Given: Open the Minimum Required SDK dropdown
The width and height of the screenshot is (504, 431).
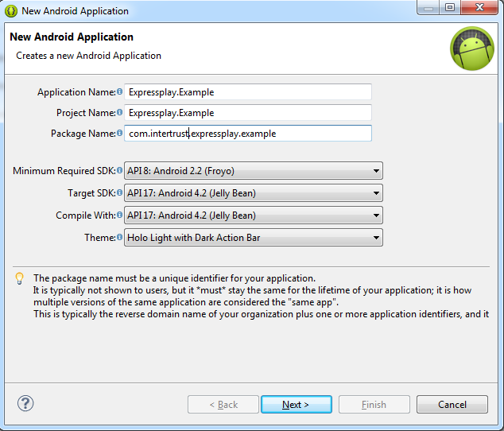Looking at the screenshot, I should pyautogui.click(x=253, y=171).
